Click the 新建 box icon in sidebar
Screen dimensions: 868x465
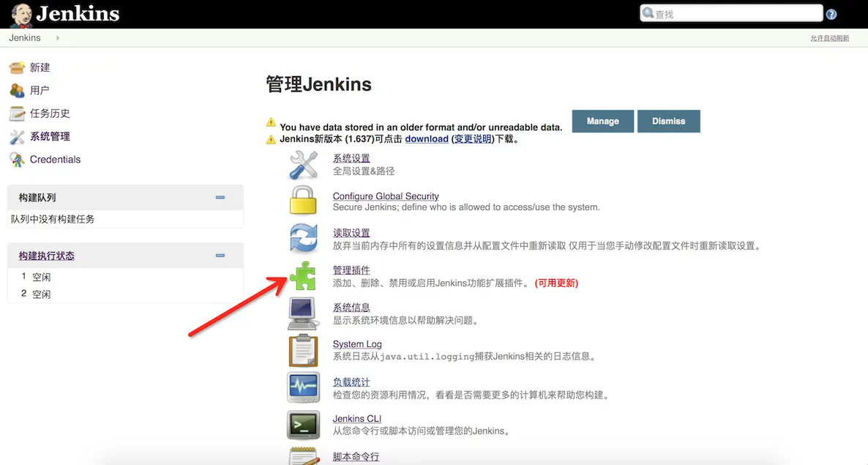click(x=17, y=67)
